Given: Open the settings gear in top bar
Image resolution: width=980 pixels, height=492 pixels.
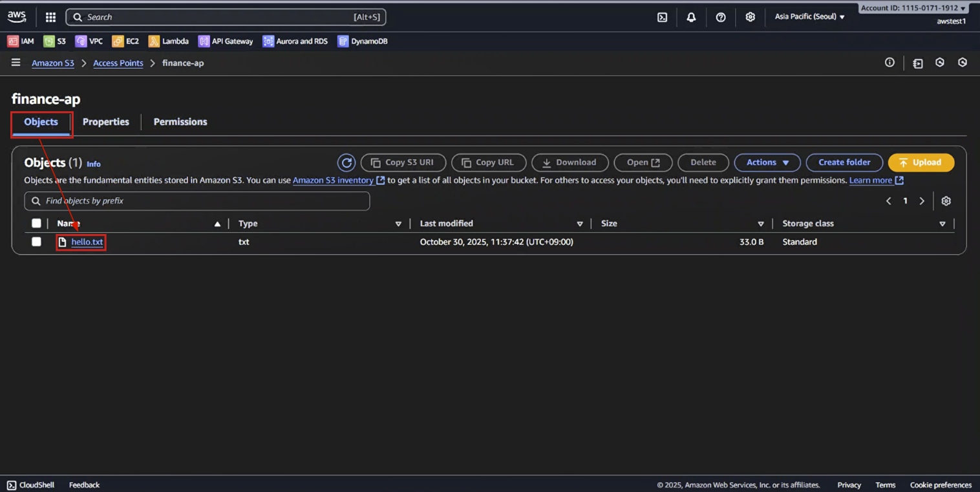Looking at the screenshot, I should pyautogui.click(x=750, y=17).
